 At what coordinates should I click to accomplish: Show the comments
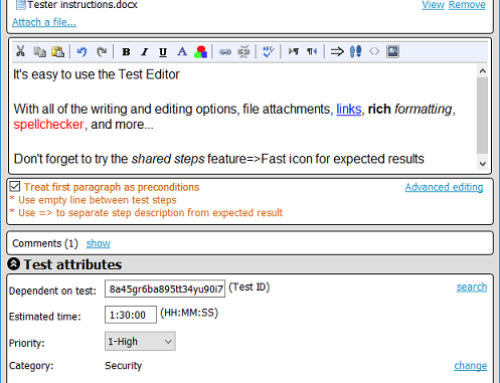98,243
